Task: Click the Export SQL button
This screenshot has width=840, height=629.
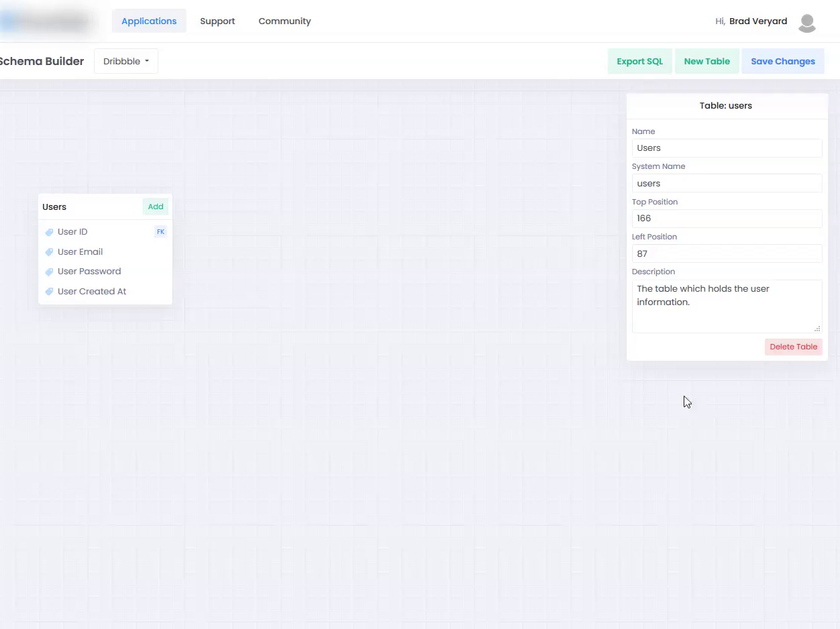Action: click(x=639, y=61)
